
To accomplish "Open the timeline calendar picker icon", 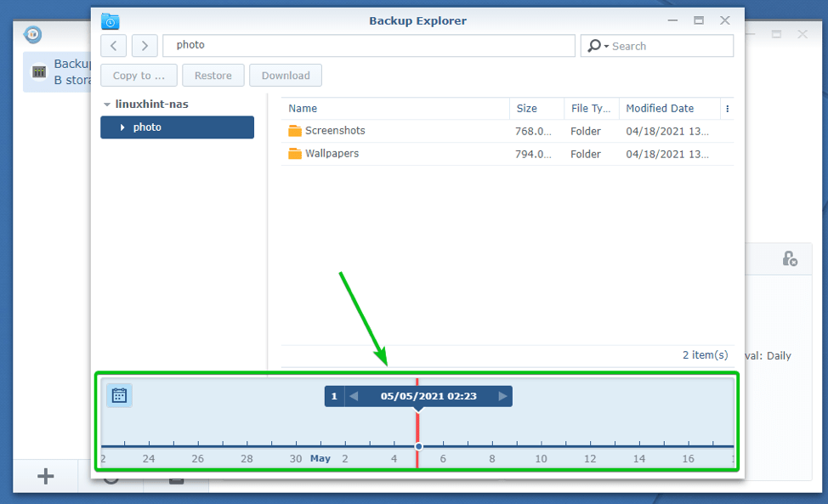I will [x=119, y=395].
